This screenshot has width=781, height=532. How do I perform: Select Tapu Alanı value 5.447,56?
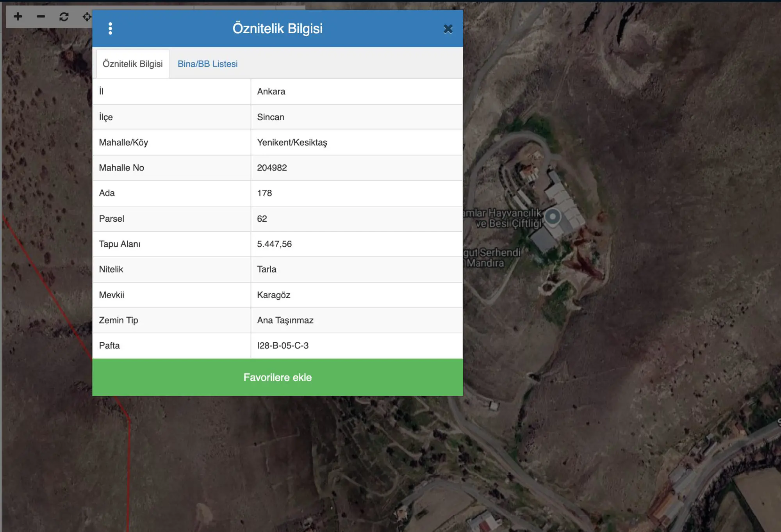point(274,244)
